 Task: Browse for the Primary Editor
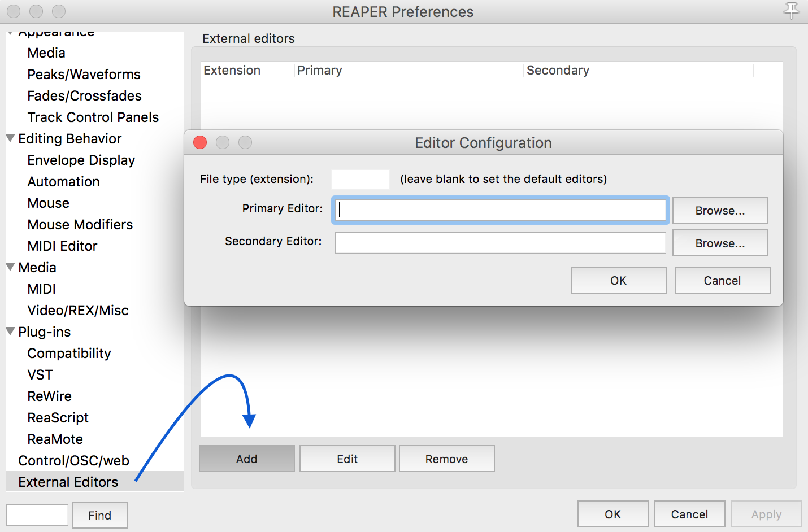click(720, 210)
